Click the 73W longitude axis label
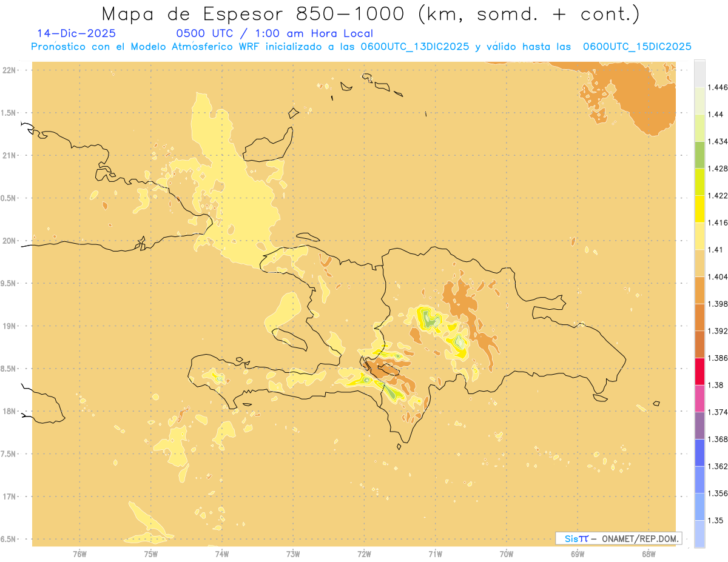This screenshot has width=728, height=562. pos(293,554)
